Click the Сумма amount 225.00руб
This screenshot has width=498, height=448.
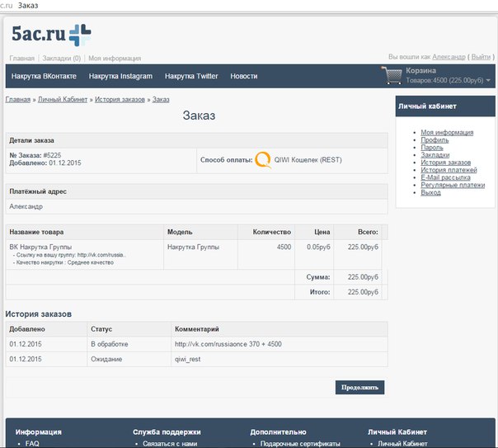(363, 277)
